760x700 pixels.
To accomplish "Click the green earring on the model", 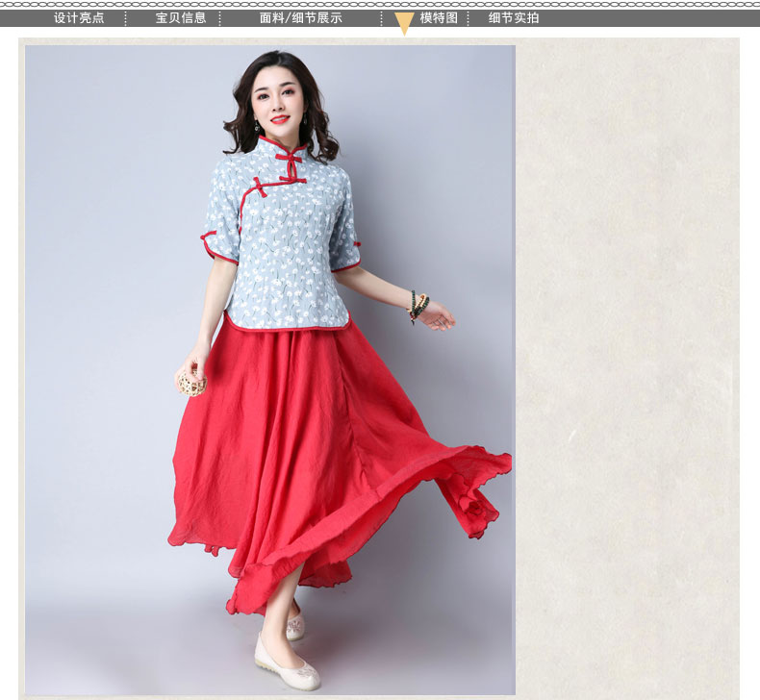I will 257,126.
